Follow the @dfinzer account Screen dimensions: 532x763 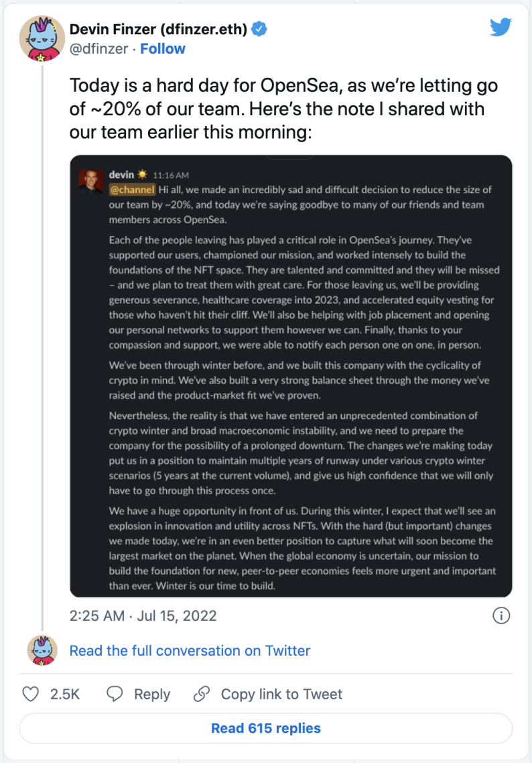point(163,49)
